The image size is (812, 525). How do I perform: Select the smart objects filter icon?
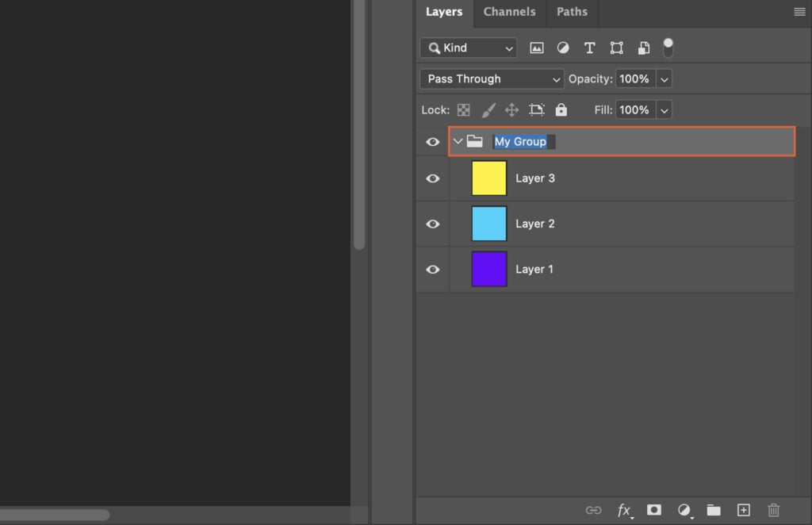coord(643,48)
